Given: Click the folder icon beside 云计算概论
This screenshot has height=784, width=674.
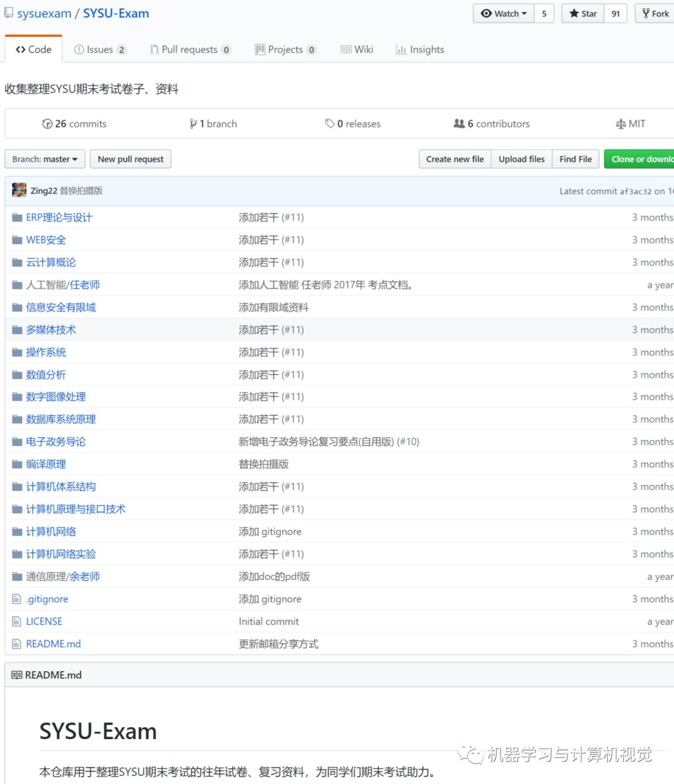Looking at the screenshot, I should [17, 262].
